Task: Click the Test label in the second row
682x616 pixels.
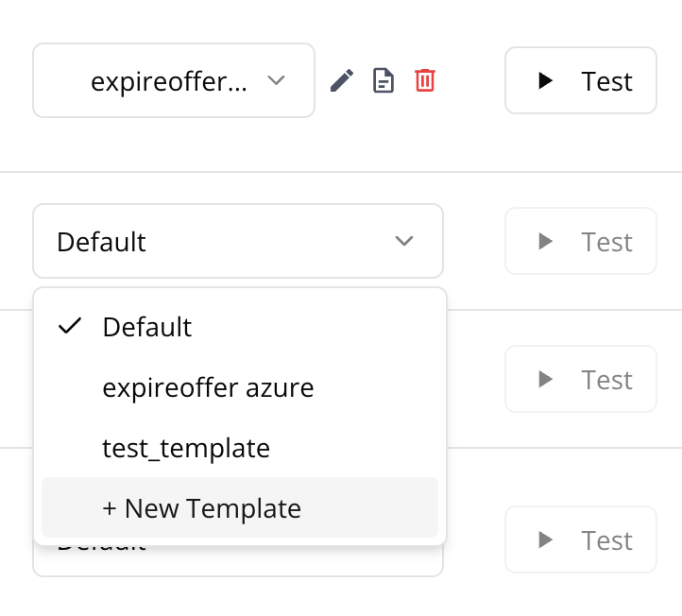Action: (606, 242)
